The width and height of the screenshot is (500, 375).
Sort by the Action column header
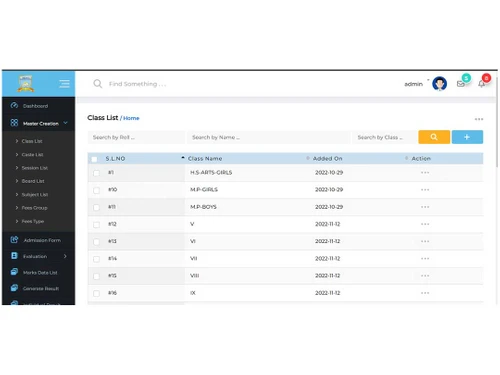point(421,159)
